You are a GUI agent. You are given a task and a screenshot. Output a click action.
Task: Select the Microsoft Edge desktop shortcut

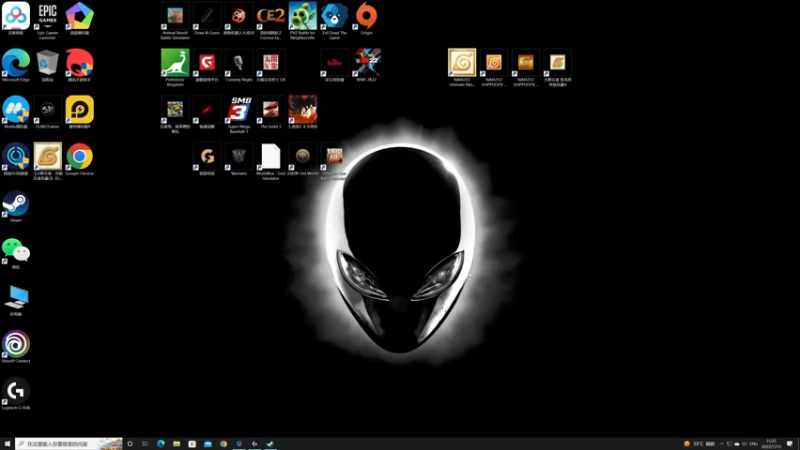(16, 65)
